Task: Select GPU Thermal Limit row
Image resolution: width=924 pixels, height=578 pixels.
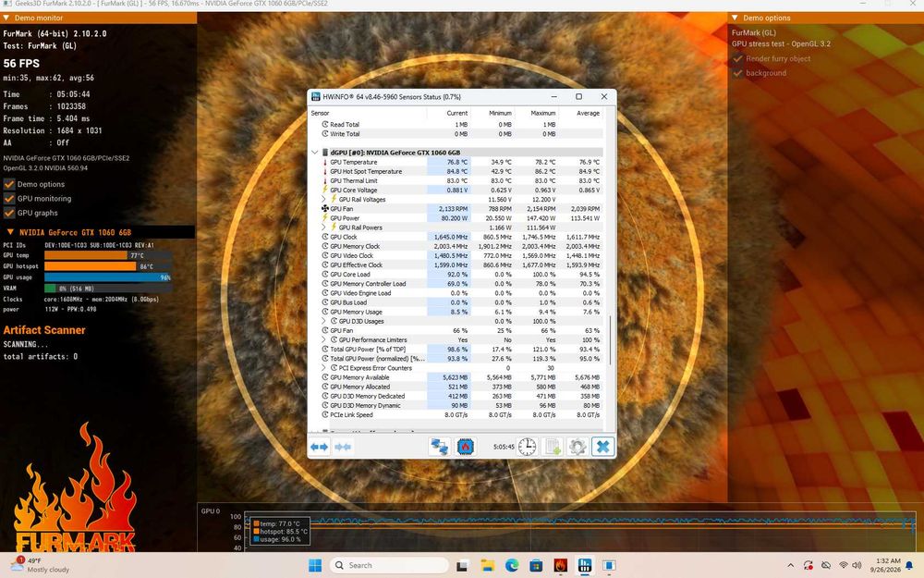Action: pos(461,181)
